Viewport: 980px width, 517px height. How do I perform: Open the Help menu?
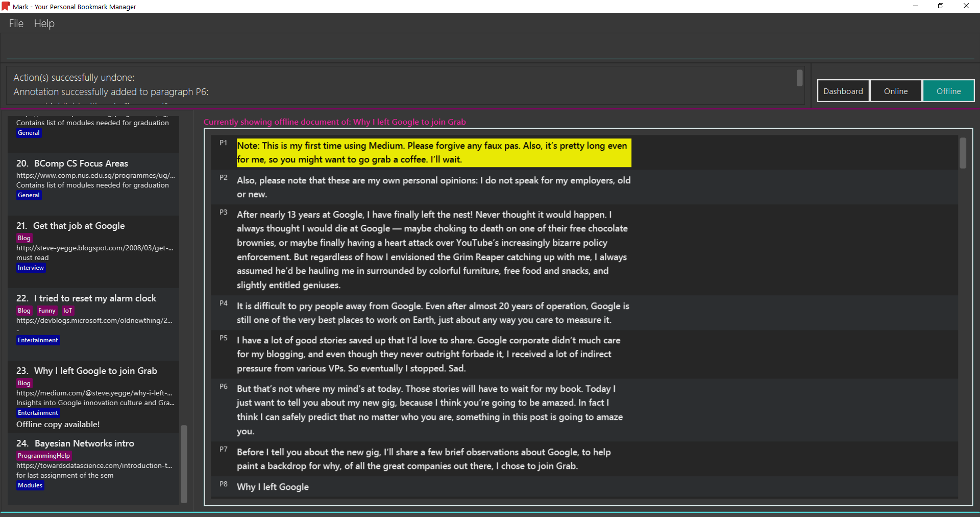44,24
